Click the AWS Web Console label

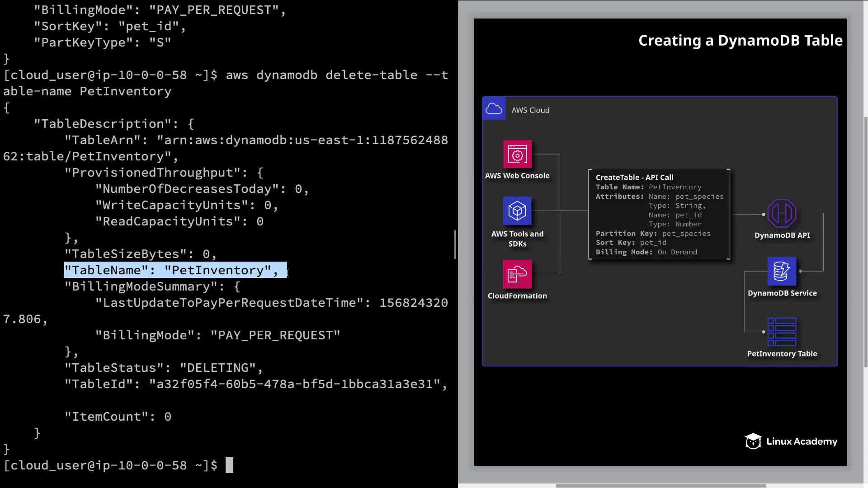pos(517,175)
